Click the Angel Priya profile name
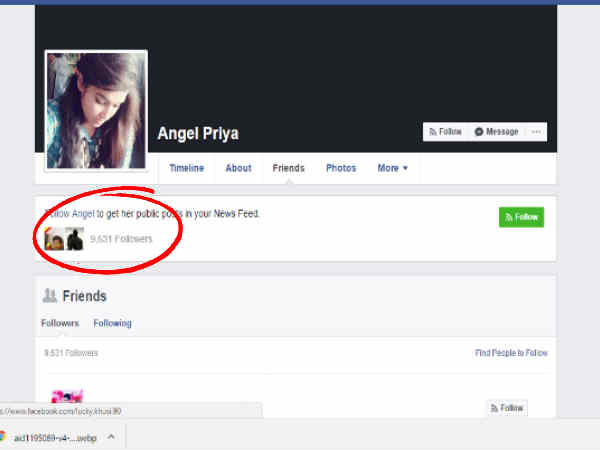The width and height of the screenshot is (600, 450). [x=198, y=134]
